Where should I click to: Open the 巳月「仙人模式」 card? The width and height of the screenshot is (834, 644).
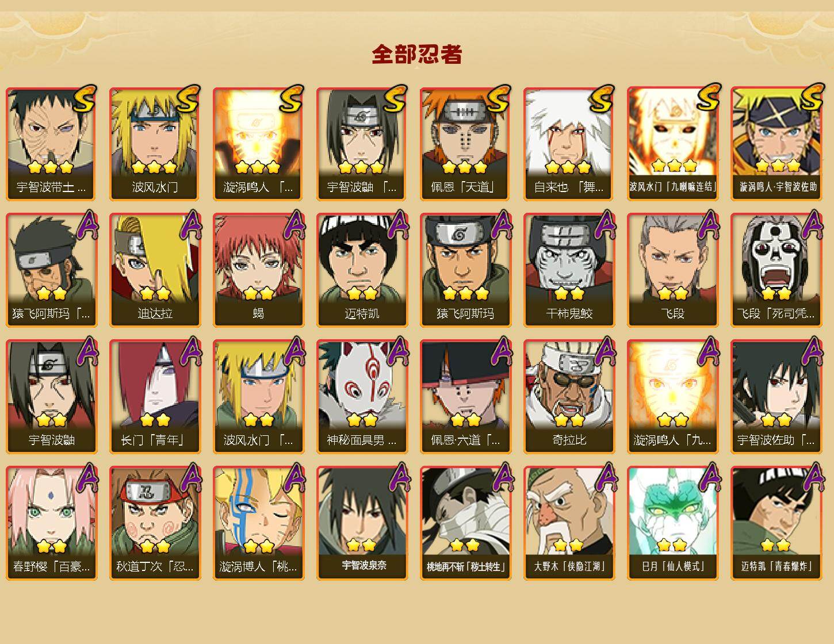pyautogui.click(x=672, y=523)
